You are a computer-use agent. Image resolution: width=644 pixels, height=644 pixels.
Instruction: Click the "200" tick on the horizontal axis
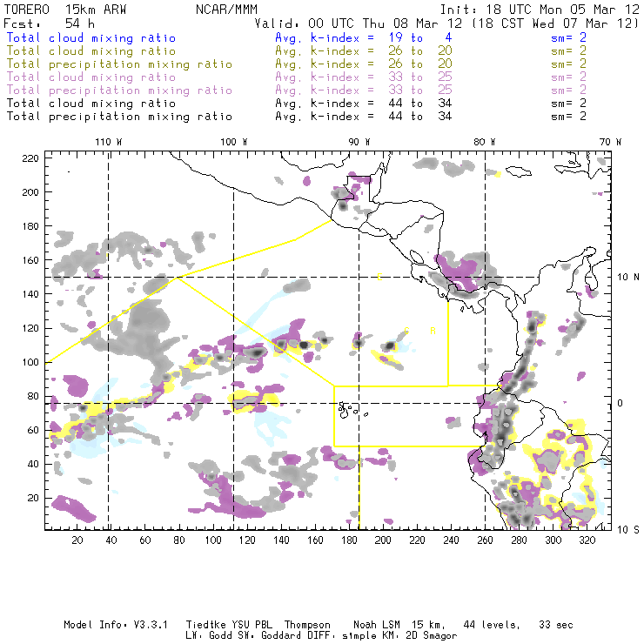click(x=383, y=540)
